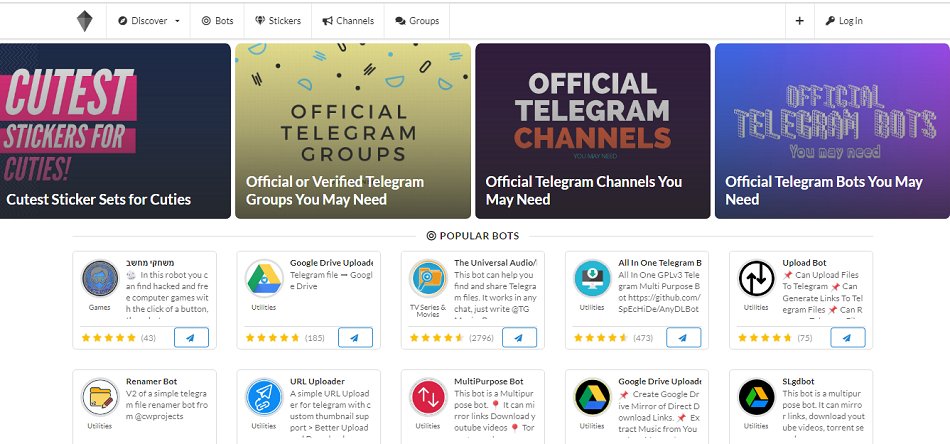The image size is (950, 444).
Task: Click the plus add button
Action: coord(800,21)
